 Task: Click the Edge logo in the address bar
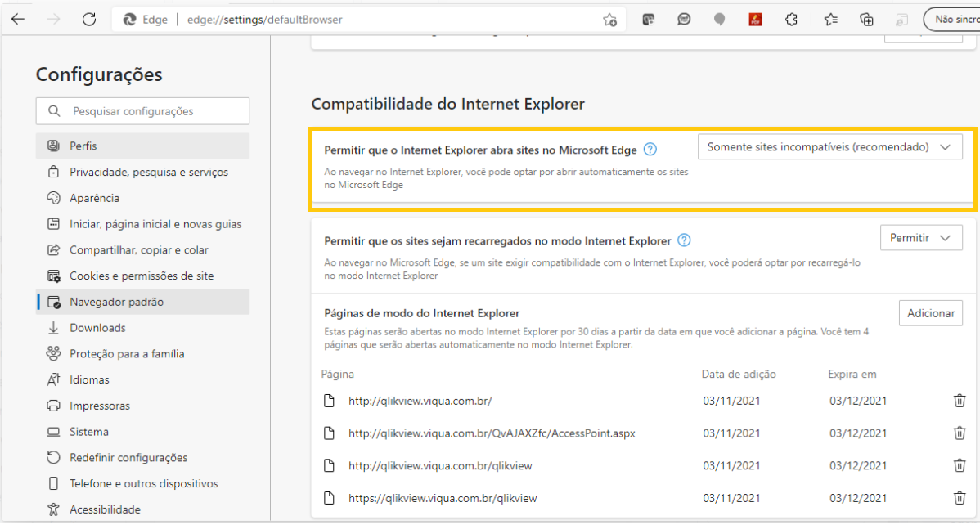129,20
